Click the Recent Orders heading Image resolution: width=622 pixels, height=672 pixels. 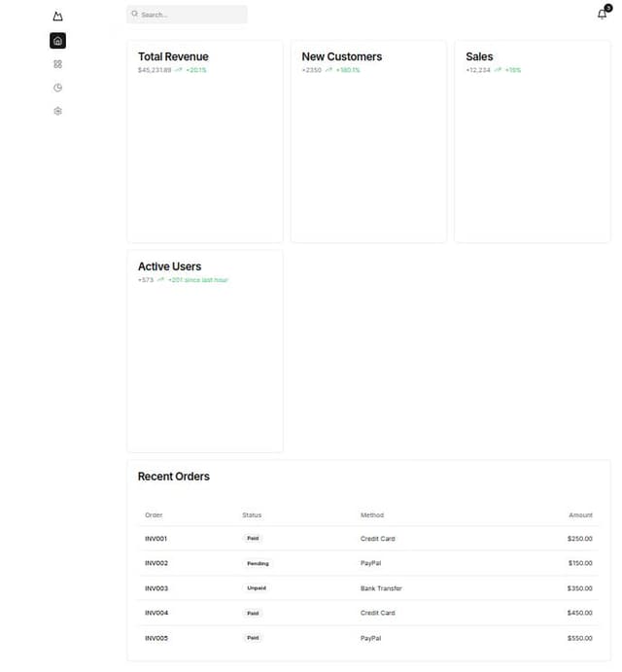[x=174, y=477]
